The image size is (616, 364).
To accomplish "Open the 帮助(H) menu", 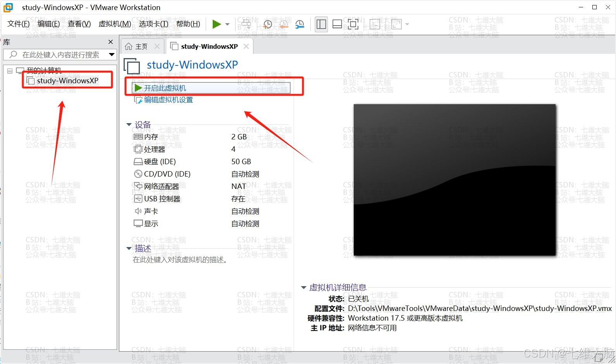I will click(x=188, y=24).
